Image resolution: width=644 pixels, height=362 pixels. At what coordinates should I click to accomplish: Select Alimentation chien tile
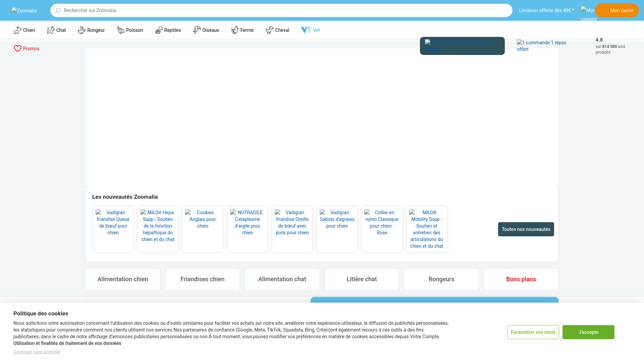pos(123,279)
